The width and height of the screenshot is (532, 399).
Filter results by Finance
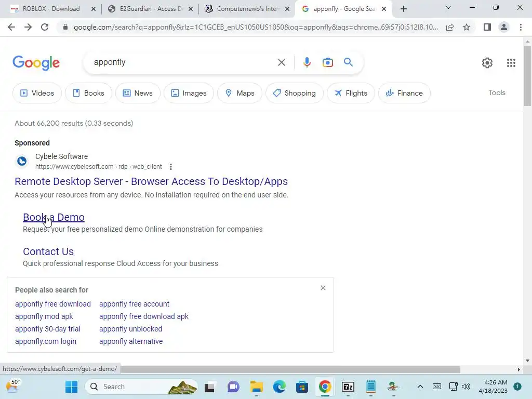404,93
